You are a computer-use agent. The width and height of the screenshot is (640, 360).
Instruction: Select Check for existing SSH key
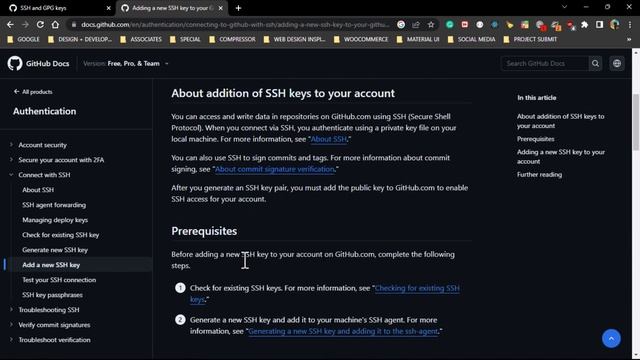coord(60,235)
